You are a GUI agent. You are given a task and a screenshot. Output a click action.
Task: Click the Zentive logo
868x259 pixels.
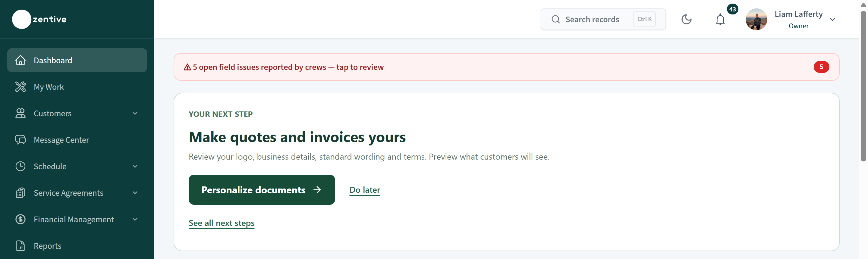39,19
